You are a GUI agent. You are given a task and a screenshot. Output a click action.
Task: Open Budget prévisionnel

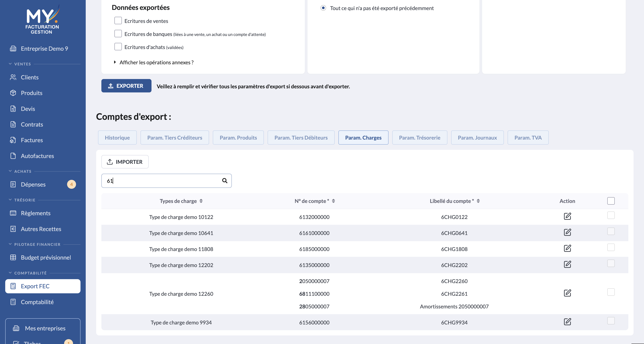[46, 258]
